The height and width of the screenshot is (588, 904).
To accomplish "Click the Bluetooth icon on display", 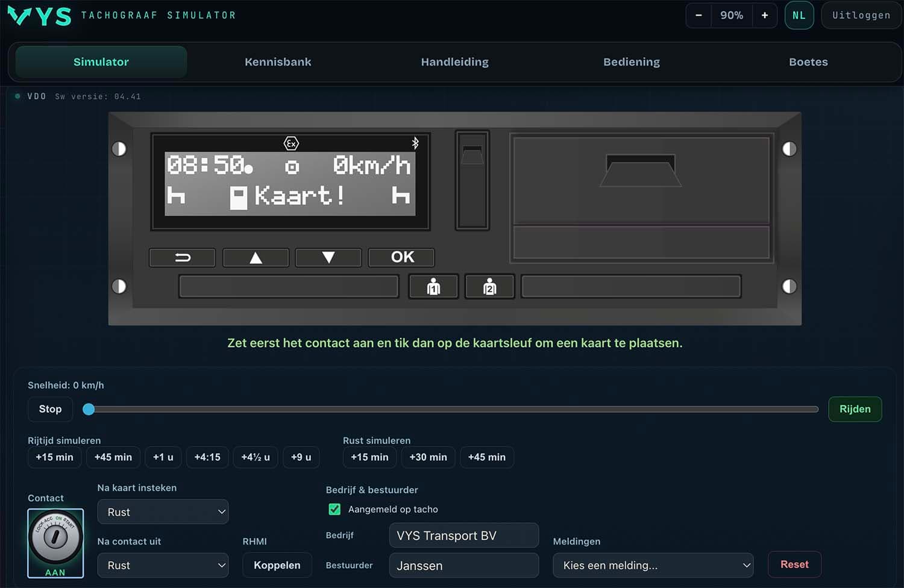I will (415, 143).
